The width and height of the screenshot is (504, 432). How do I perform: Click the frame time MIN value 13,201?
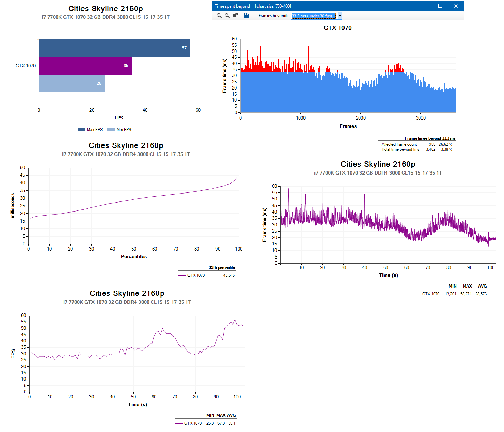450,294
